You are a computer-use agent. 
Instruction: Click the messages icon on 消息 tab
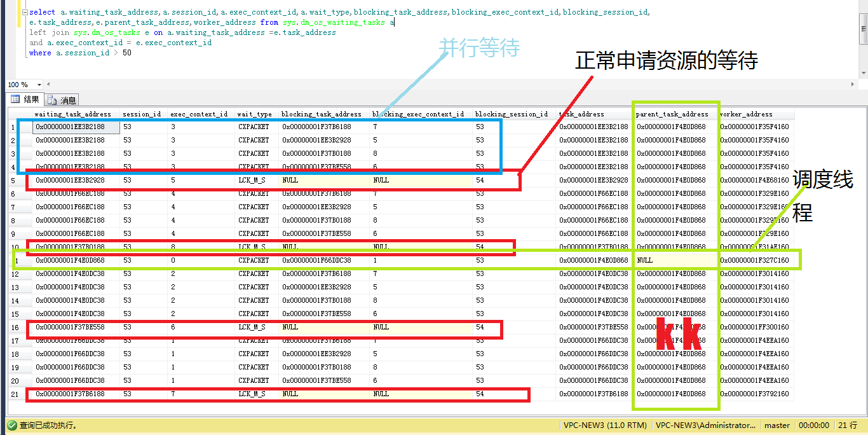52,100
